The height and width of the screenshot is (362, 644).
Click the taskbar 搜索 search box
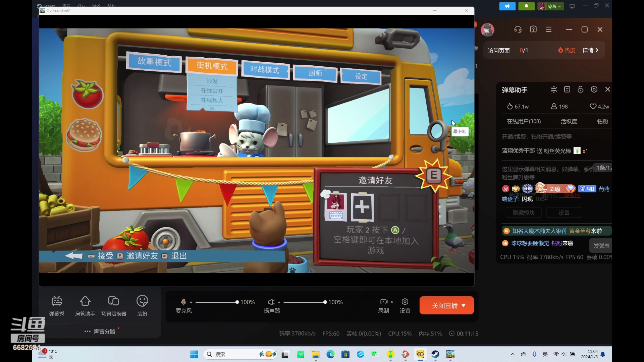240,354
